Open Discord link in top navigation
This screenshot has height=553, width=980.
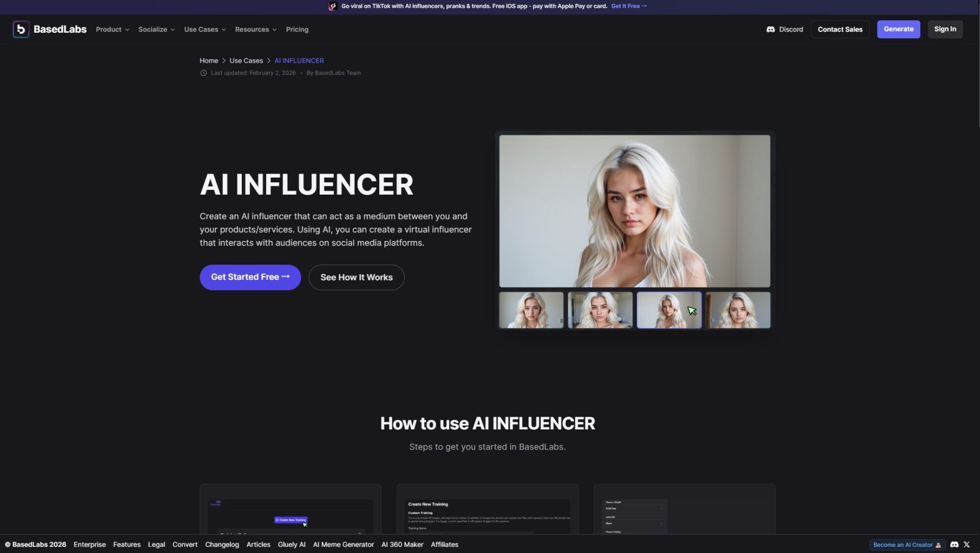pos(785,29)
